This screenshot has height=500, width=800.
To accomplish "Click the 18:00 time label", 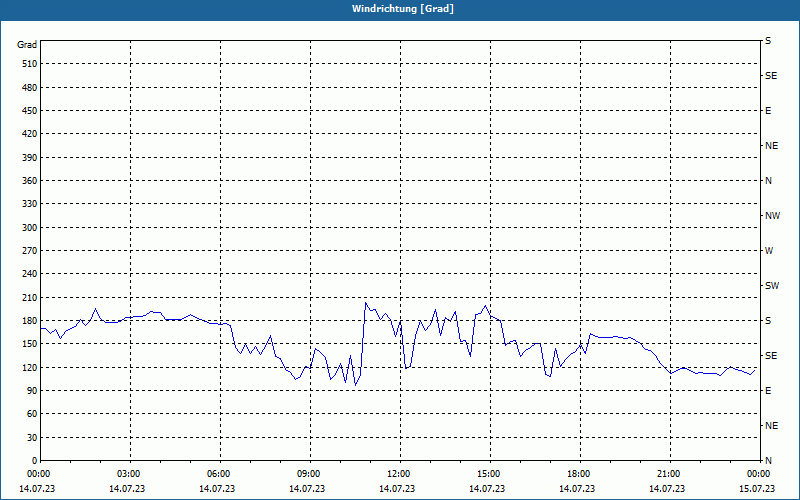I will coord(580,474).
